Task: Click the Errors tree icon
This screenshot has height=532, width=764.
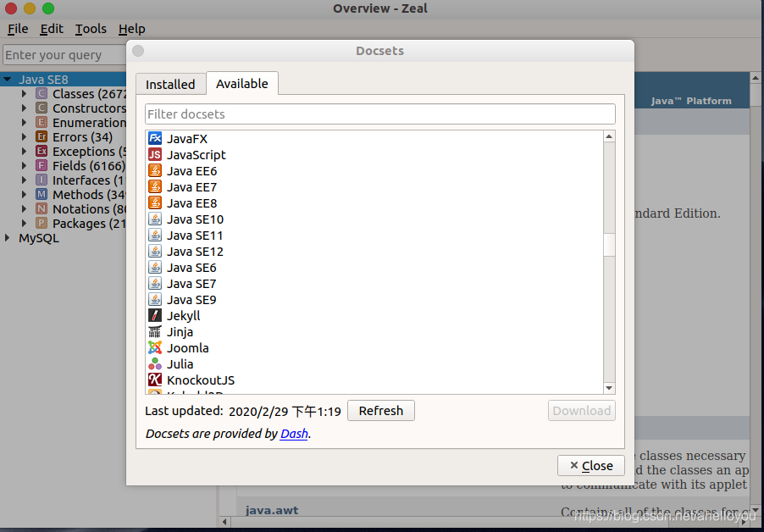Action: 42,137
